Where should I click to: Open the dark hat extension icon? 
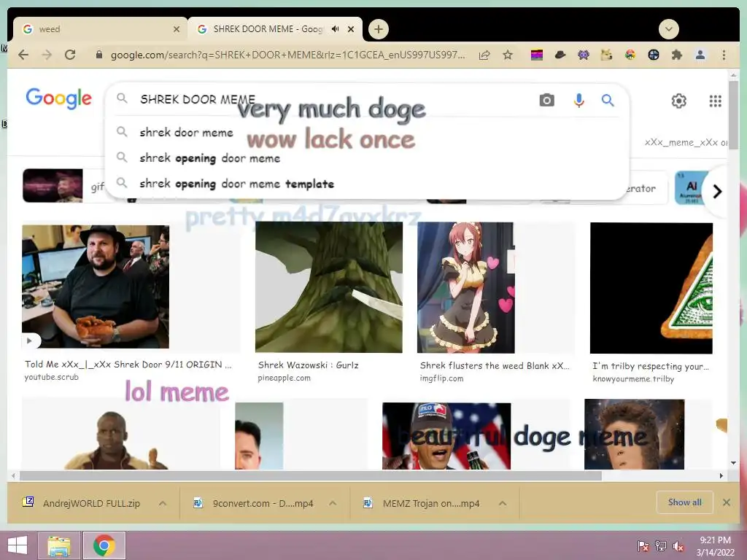coord(560,55)
